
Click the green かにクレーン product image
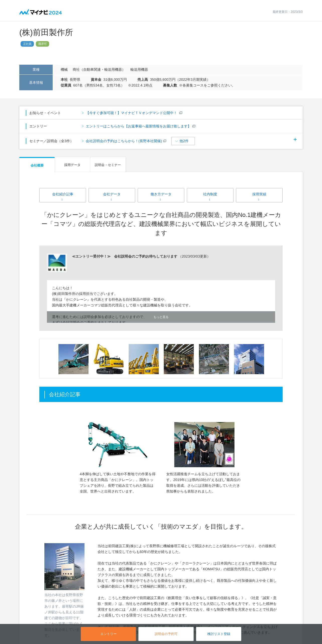click(x=118, y=444)
